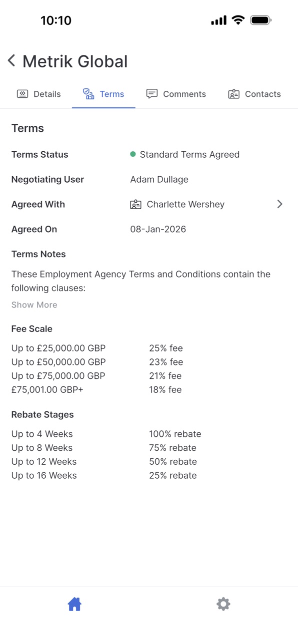
Task: Switch to the Details tab
Action: 38,94
